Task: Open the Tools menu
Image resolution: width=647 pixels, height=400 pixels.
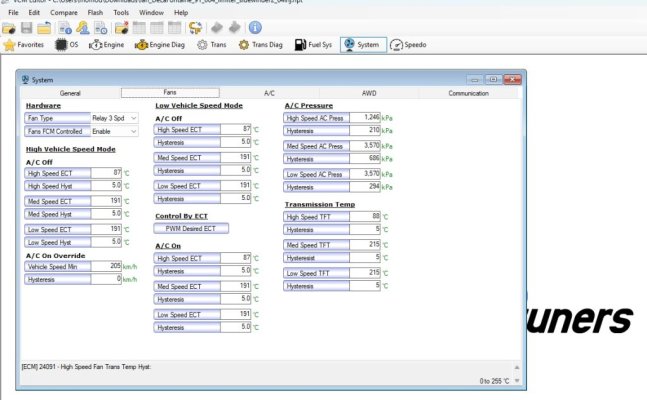Action: tap(121, 13)
